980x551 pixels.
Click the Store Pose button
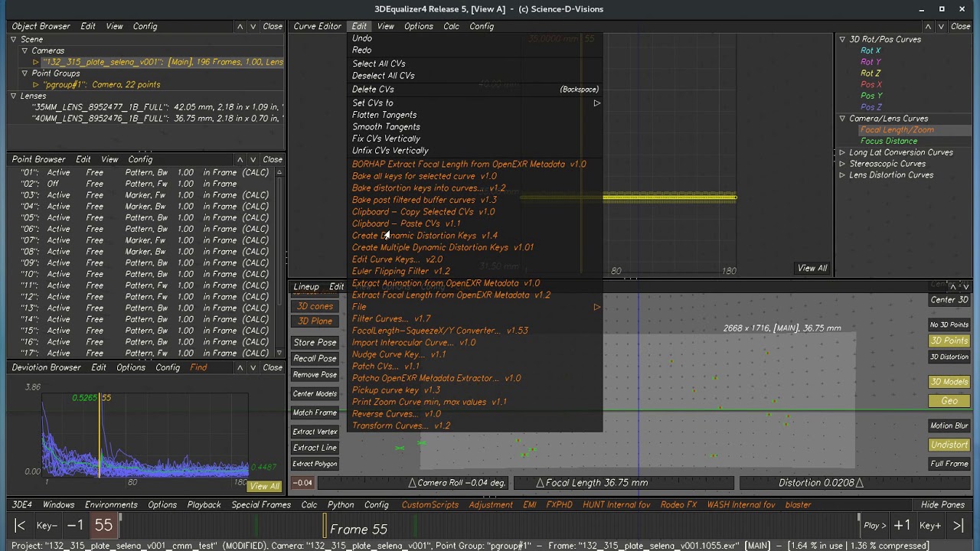[315, 343]
